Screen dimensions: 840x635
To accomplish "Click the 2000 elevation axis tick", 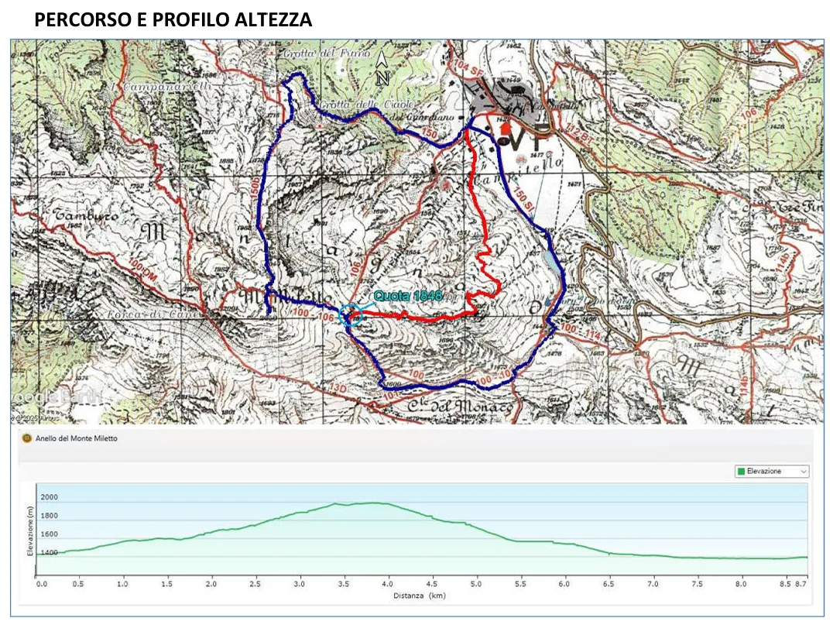I will [50, 497].
